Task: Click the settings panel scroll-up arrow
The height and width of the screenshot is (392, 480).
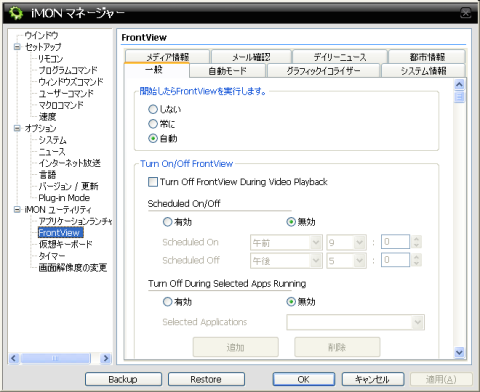Action: pos(459,85)
